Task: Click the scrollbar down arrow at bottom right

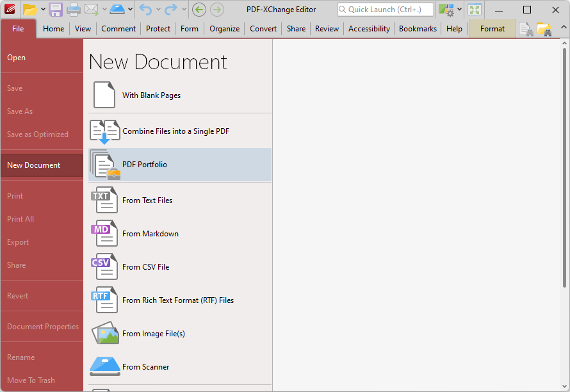Action: click(564, 386)
